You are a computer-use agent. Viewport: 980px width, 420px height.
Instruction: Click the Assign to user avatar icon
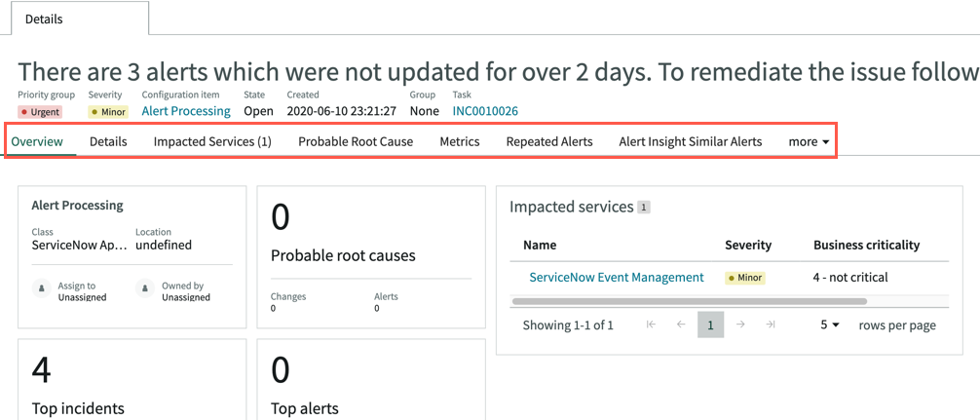pos(42,289)
